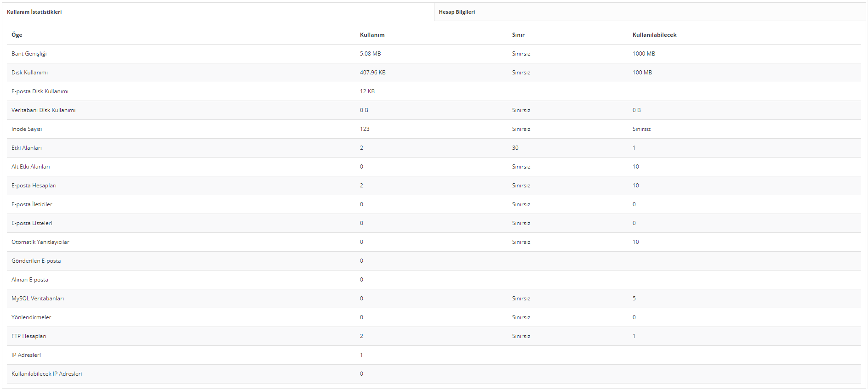Select the Alt Etki Alanları label
This screenshot has width=868, height=389.
click(31, 167)
